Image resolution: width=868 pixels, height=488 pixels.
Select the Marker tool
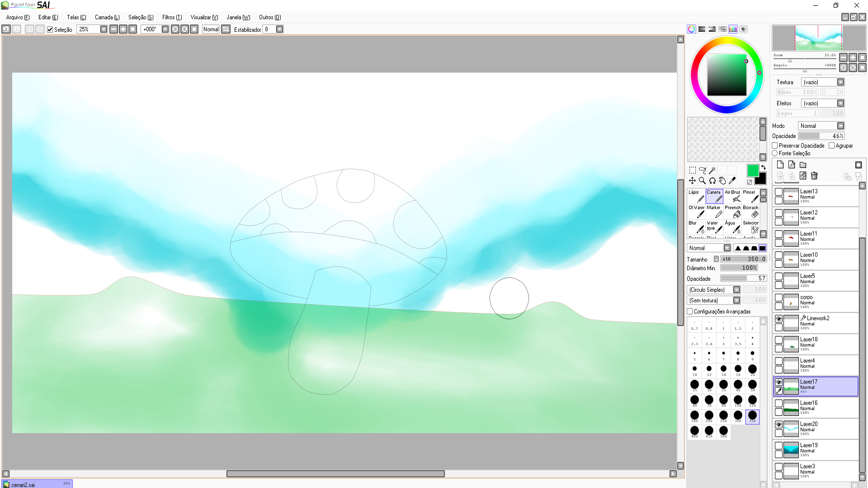(714, 211)
